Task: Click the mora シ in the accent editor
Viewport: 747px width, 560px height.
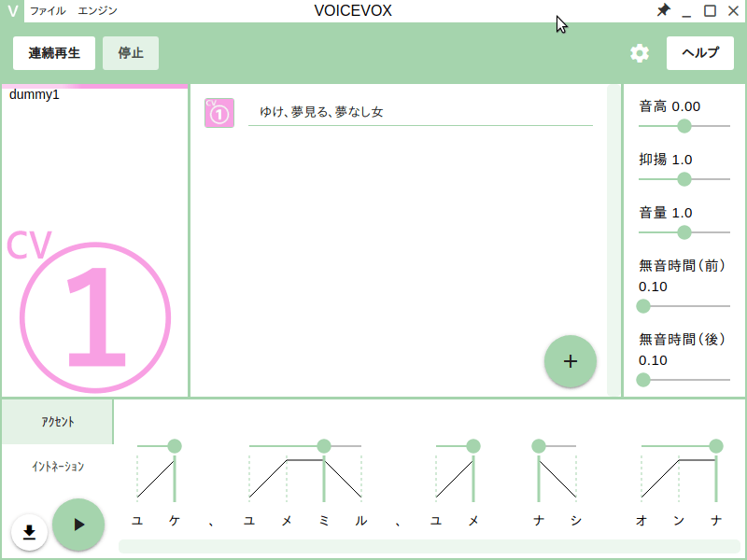Action: (x=576, y=521)
